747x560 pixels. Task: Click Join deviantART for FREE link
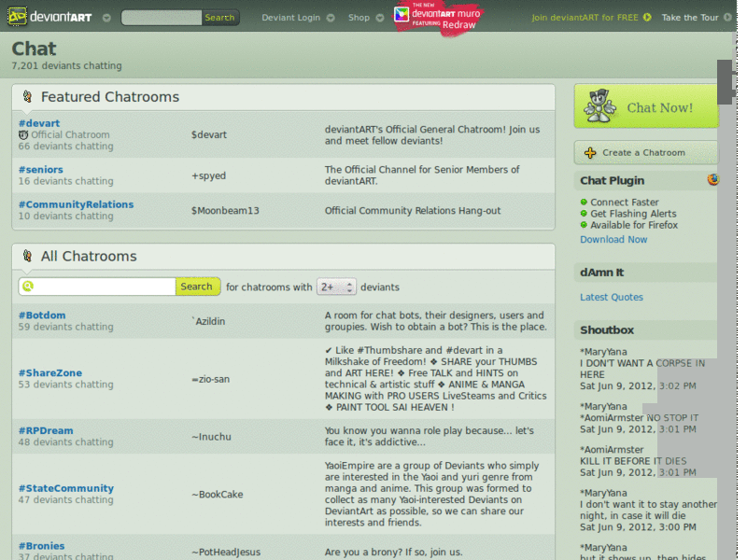pos(585,18)
